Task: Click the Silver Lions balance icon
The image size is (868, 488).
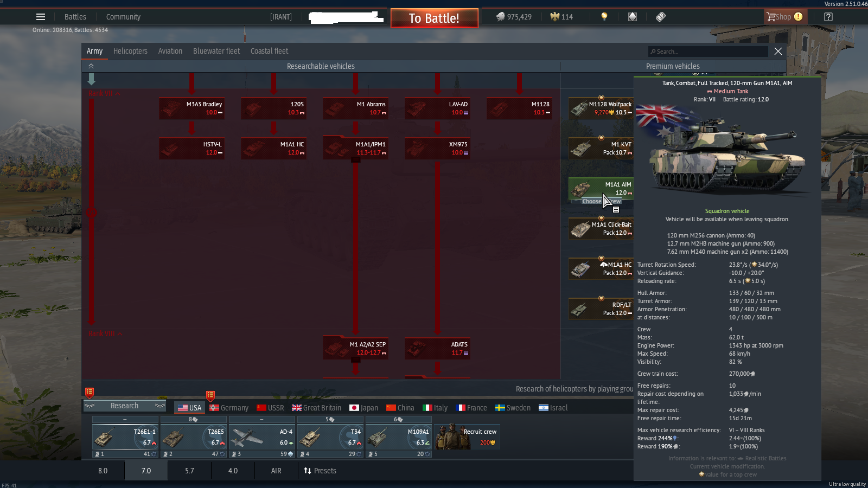Action: pos(500,17)
